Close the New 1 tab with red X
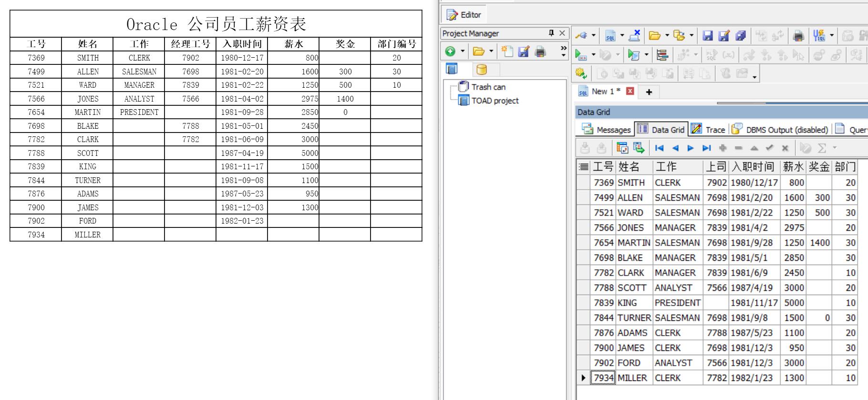The width and height of the screenshot is (868, 400). pos(630,91)
